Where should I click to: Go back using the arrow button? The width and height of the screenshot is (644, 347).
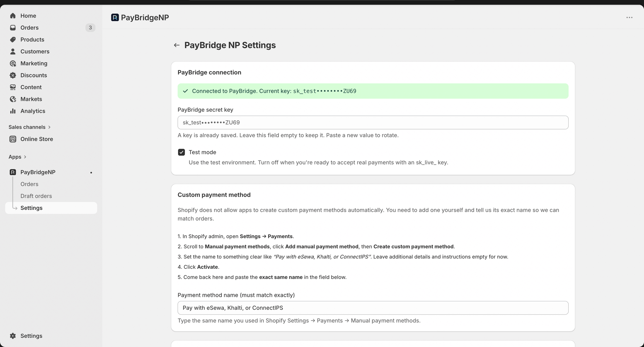tap(176, 45)
